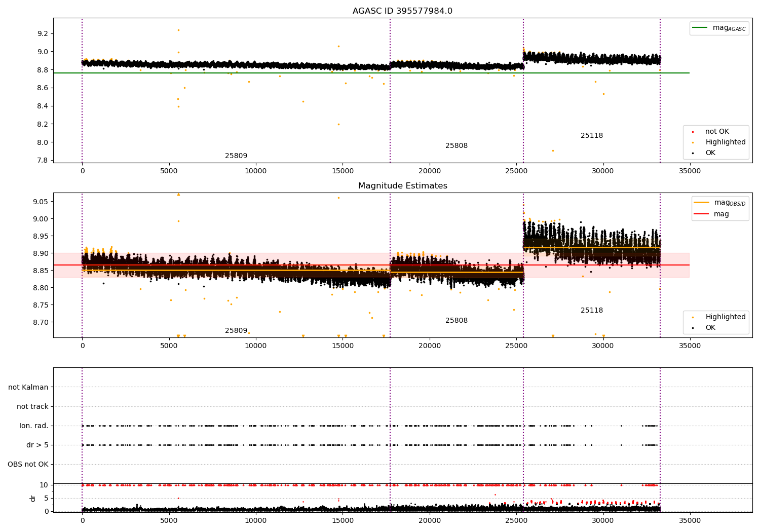Click the "not Kalman" row label
The width and height of the screenshot is (760, 532).
click(28, 387)
